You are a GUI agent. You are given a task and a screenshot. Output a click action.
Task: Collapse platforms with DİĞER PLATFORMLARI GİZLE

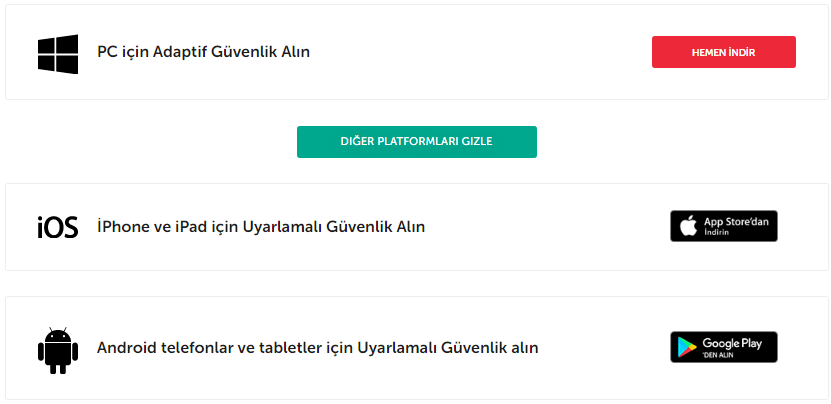click(416, 142)
